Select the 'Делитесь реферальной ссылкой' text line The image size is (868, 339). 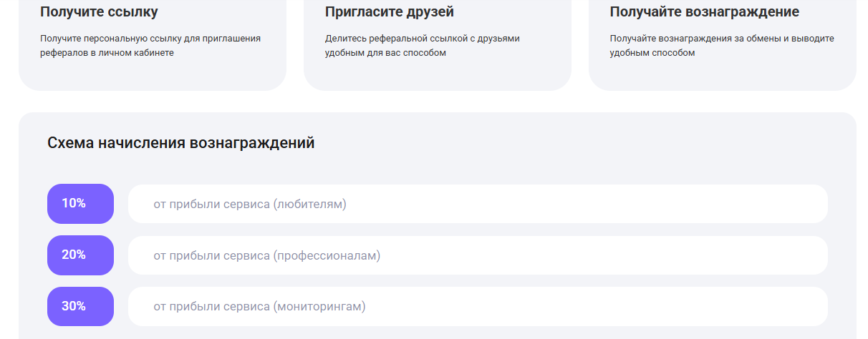coord(422,39)
